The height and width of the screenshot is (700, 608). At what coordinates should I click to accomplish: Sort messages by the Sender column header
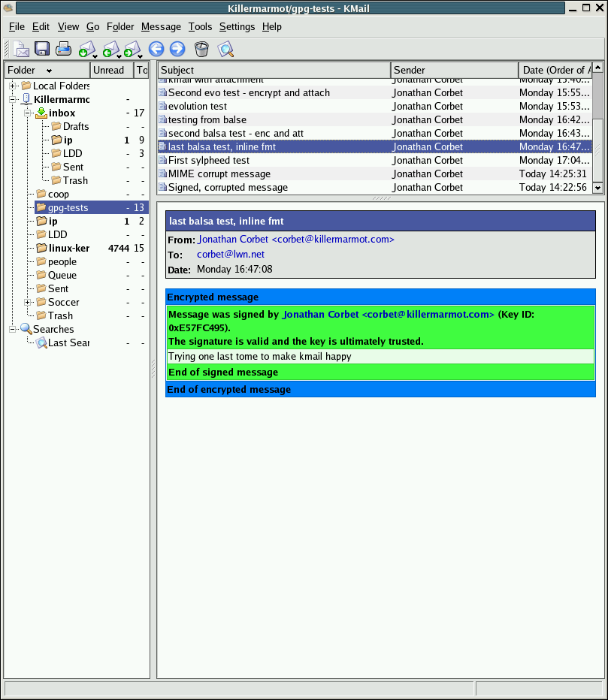455,70
